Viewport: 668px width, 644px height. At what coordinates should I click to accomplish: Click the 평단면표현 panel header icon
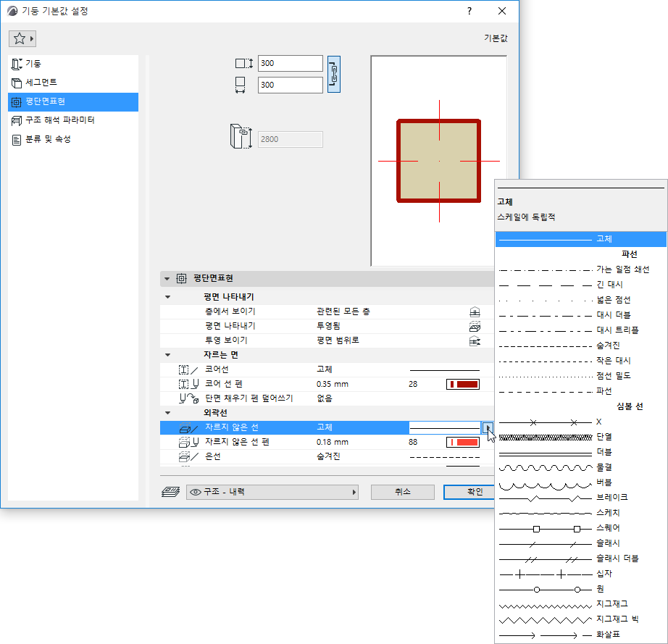[181, 279]
